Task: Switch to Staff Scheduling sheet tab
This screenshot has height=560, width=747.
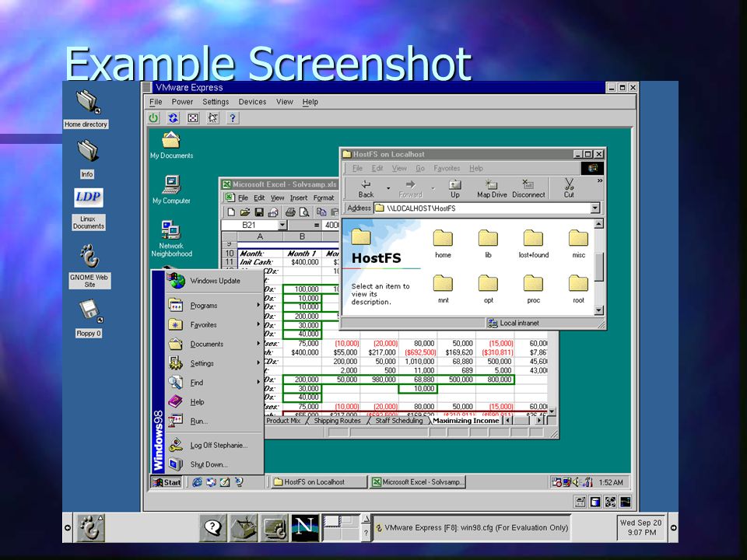Action: [x=398, y=421]
